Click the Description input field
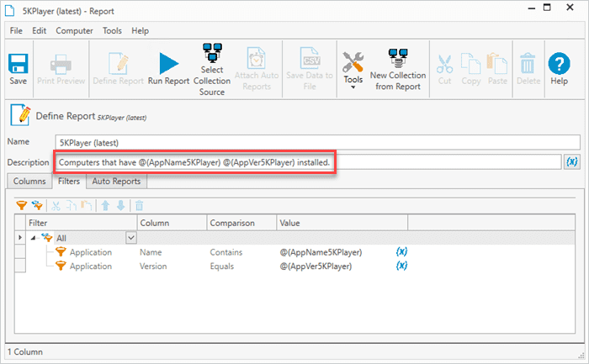Screen dimensions: 589x364 click(308, 162)
